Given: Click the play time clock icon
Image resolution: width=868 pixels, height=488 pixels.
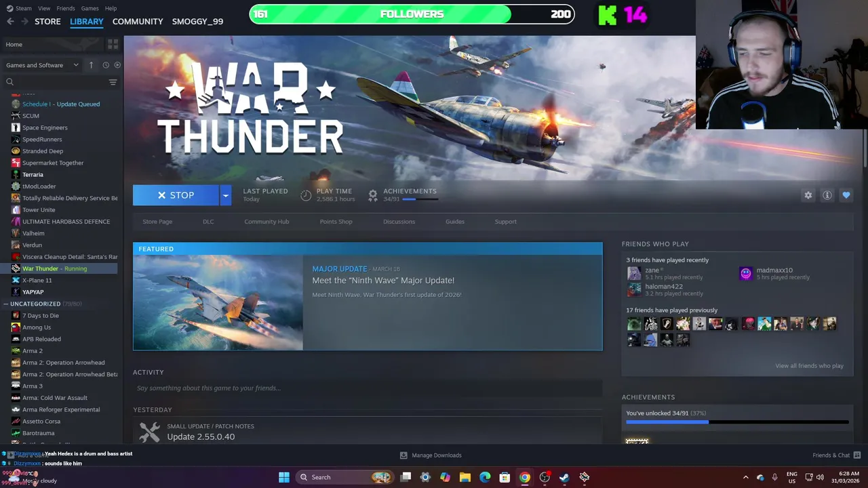Looking at the screenshot, I should coord(306,195).
